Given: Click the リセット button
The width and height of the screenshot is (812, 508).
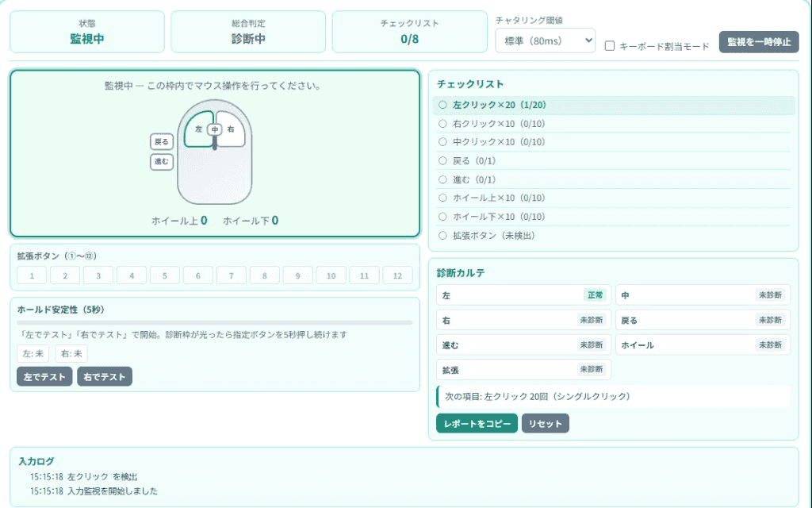Looking at the screenshot, I should [546, 424].
